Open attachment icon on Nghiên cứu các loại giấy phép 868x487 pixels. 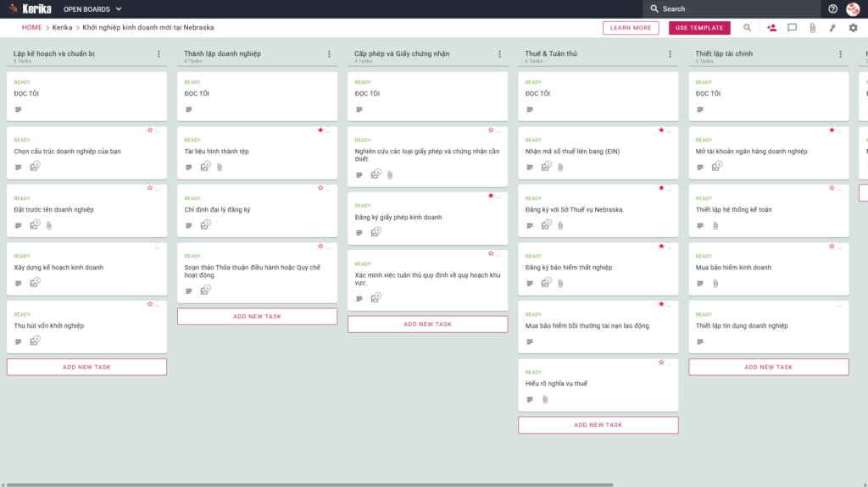(x=390, y=174)
